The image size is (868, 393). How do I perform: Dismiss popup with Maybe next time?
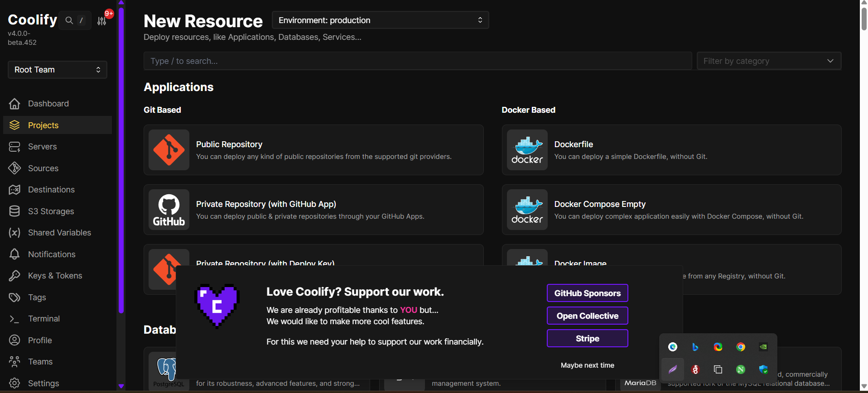pyautogui.click(x=587, y=365)
